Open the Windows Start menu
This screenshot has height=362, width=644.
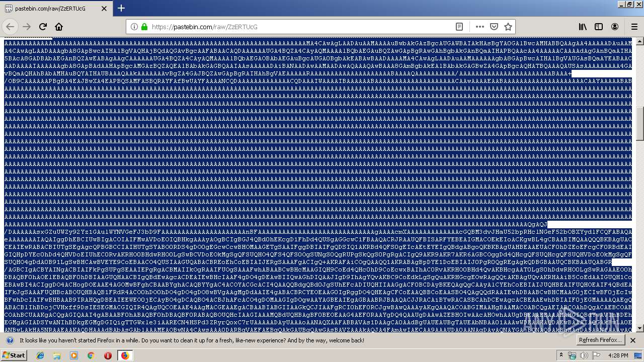pos(14,355)
